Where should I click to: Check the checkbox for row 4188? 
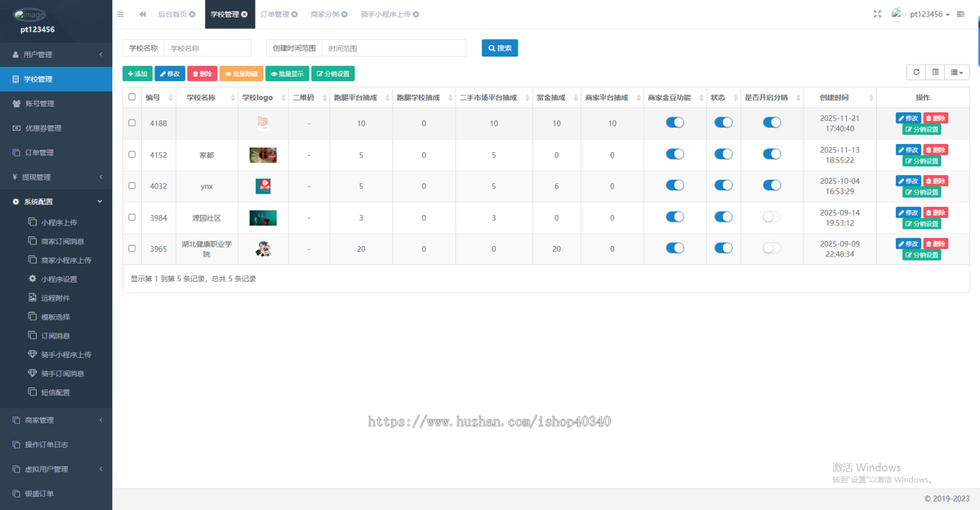tap(132, 123)
